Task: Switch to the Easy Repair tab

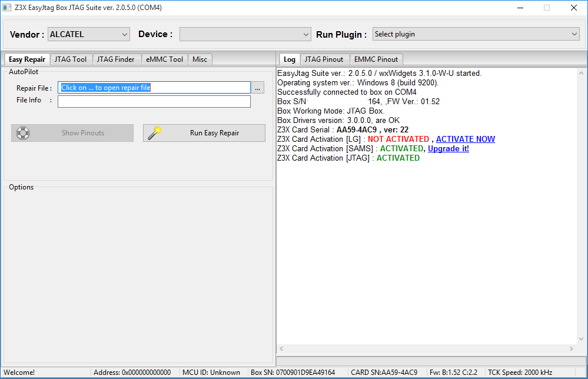Action: click(27, 59)
